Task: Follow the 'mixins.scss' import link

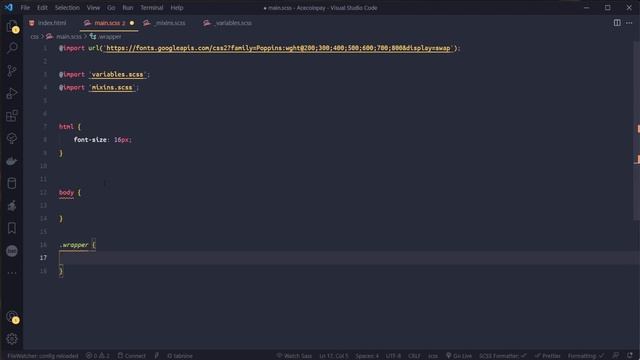Action: [112, 87]
